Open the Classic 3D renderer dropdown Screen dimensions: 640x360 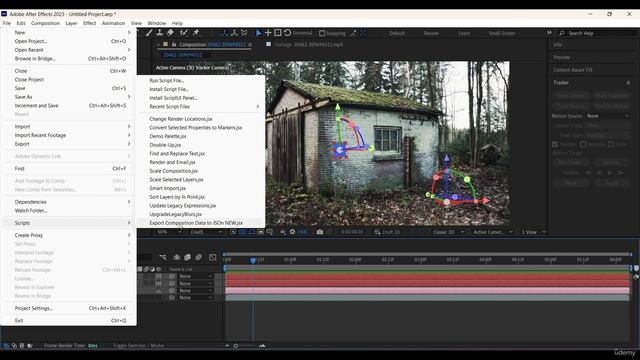point(448,232)
